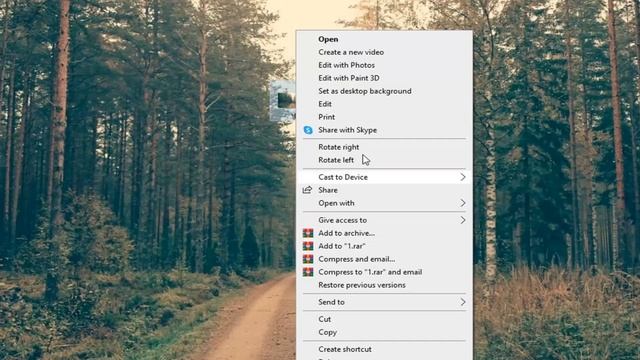
Task: Click WinRAR icon next to Compress to "1.rar" and email
Action: pyautogui.click(x=308, y=272)
